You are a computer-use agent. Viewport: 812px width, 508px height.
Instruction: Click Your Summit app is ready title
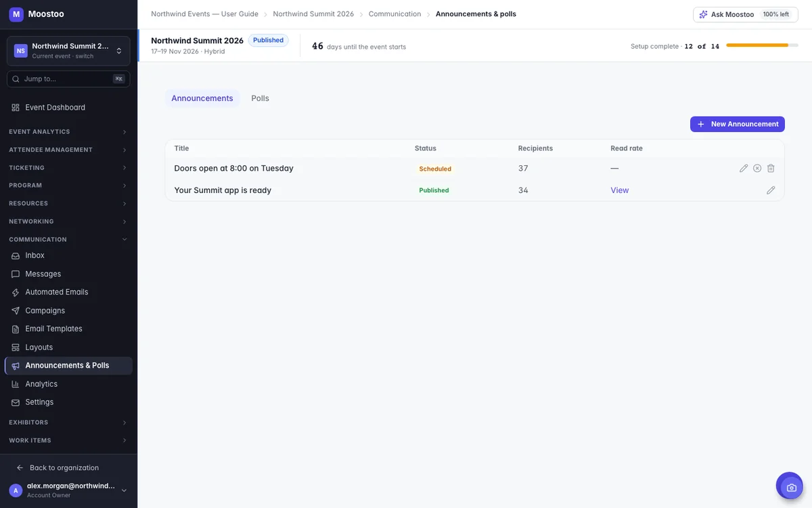pos(223,190)
